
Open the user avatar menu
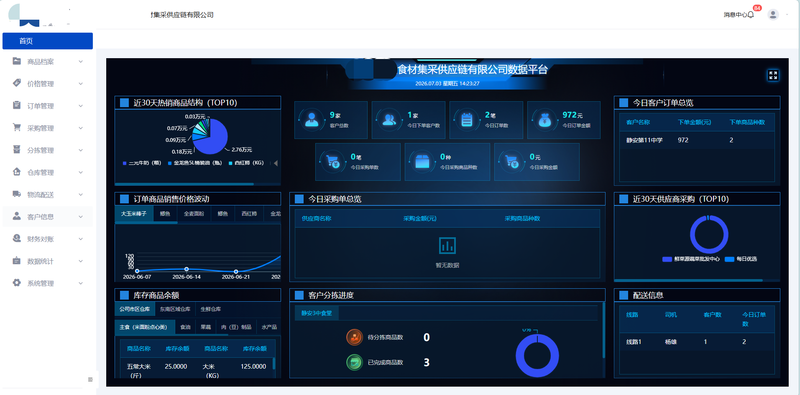pyautogui.click(x=773, y=14)
